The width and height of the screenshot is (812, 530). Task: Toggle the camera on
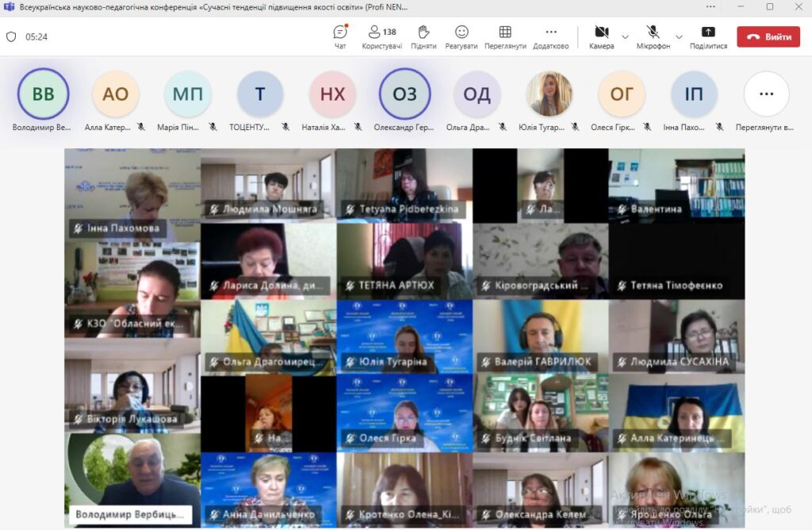(x=601, y=36)
